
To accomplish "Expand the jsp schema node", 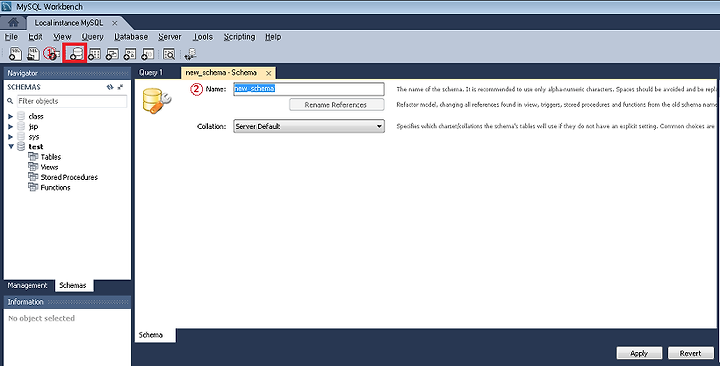I will 11,127.
